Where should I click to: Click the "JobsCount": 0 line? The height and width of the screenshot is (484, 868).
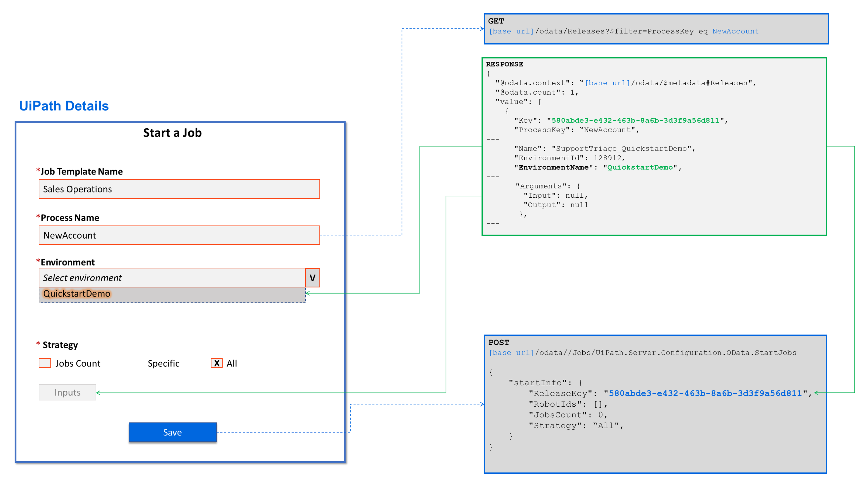[568, 415]
